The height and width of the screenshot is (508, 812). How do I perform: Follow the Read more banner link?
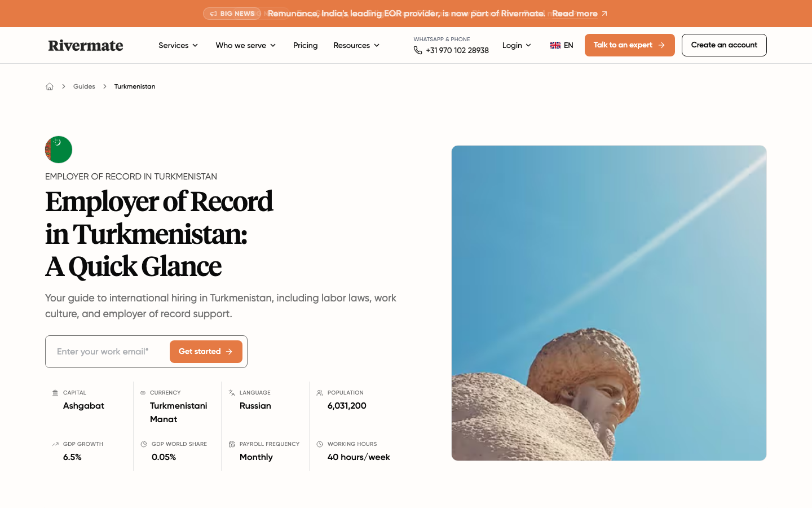tap(575, 14)
